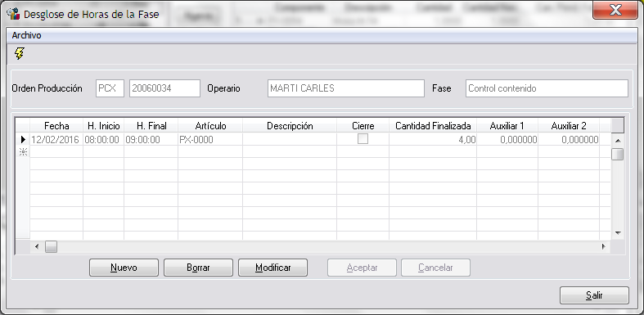Select the Auxiliar 1 cell 0,000000
This screenshot has width=644, height=315.
(x=507, y=140)
